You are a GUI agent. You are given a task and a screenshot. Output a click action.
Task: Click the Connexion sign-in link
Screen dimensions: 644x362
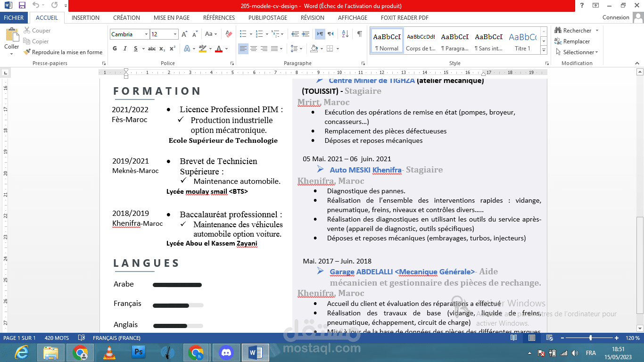coord(616,17)
